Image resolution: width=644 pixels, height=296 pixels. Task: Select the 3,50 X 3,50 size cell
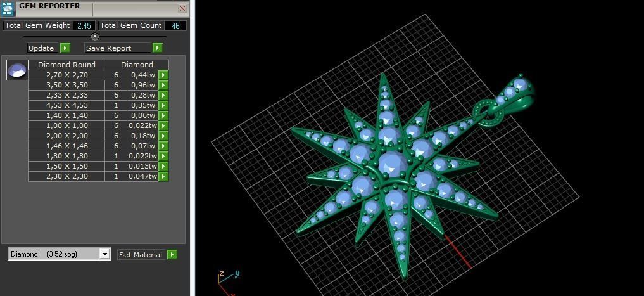pyautogui.click(x=66, y=85)
